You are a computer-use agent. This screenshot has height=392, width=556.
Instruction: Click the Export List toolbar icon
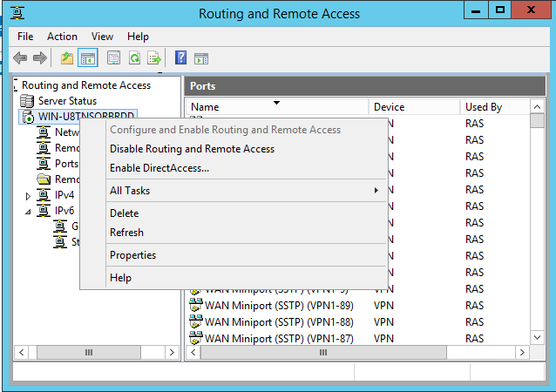154,57
